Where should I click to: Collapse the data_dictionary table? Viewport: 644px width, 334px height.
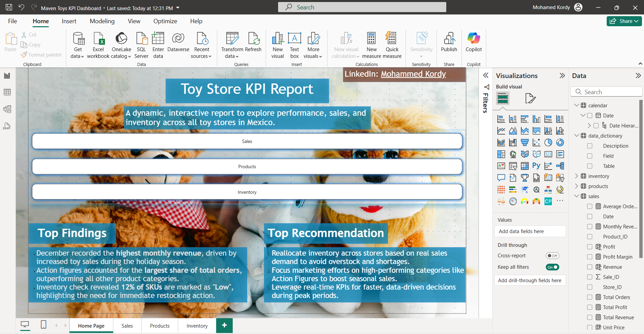click(x=576, y=136)
